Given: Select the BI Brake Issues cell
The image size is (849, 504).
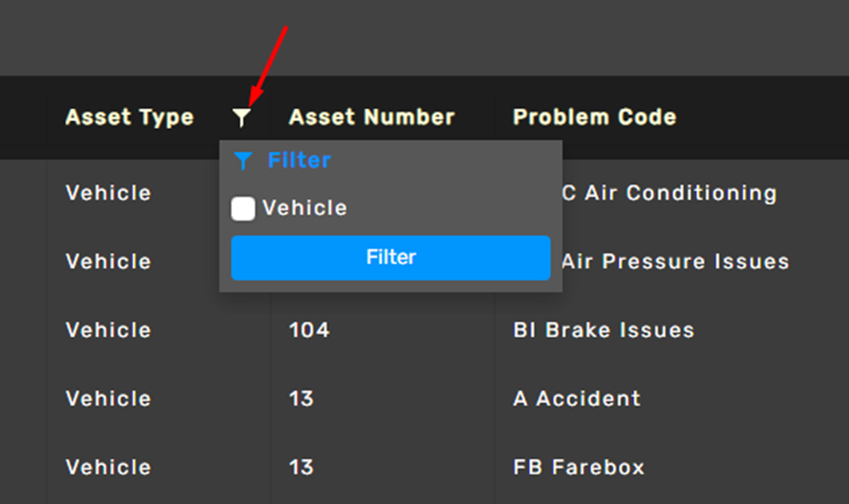Looking at the screenshot, I should coord(604,330).
